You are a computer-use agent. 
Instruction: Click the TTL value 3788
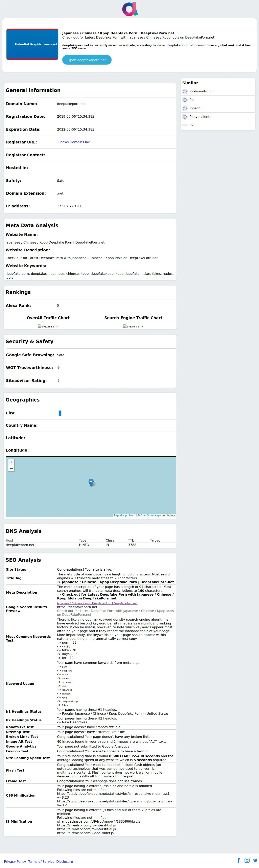click(132, 545)
